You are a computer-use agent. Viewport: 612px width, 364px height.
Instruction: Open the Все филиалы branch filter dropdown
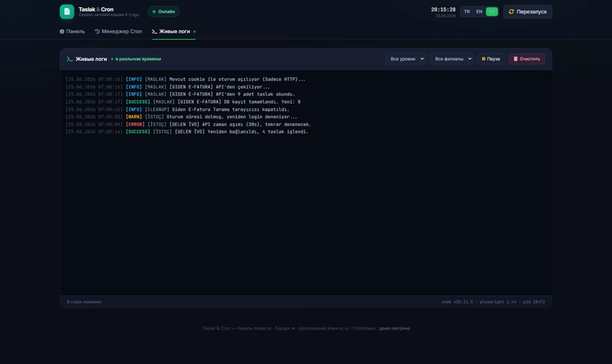[x=451, y=59]
